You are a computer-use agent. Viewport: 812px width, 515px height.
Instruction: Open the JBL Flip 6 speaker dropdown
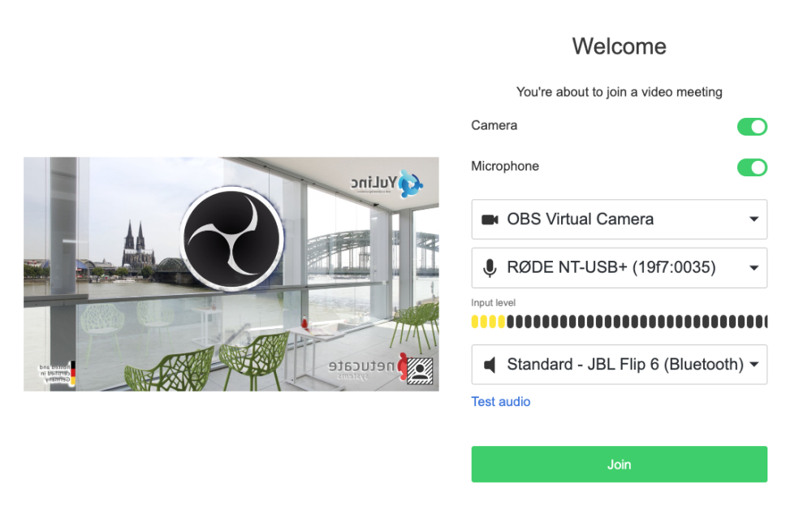pos(619,365)
